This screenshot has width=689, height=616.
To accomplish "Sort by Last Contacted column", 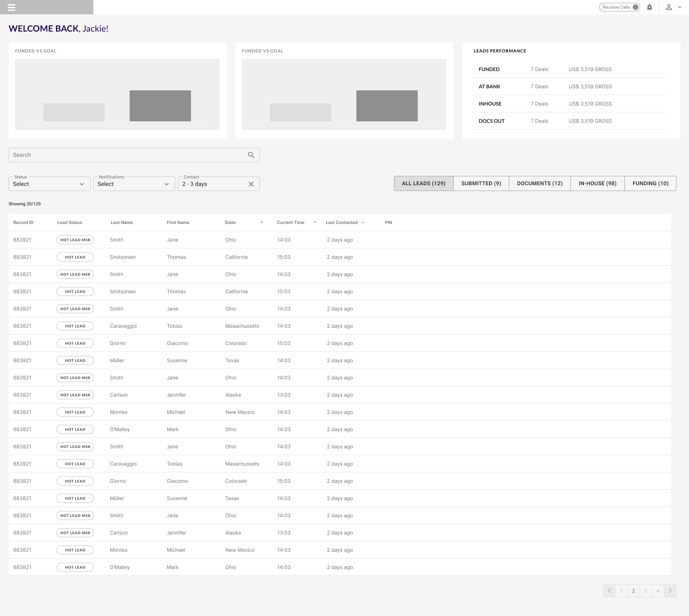I will tap(363, 223).
